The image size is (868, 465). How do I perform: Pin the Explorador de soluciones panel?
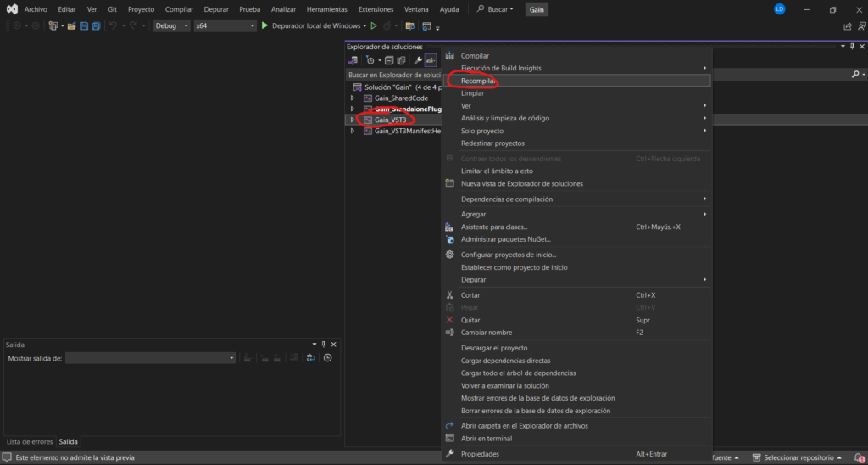point(852,47)
